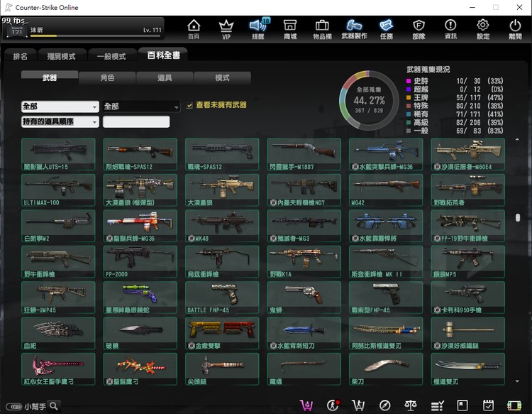Click the compass icon in bottom bar
Viewport: 532px width, 414px height.
pos(384,405)
